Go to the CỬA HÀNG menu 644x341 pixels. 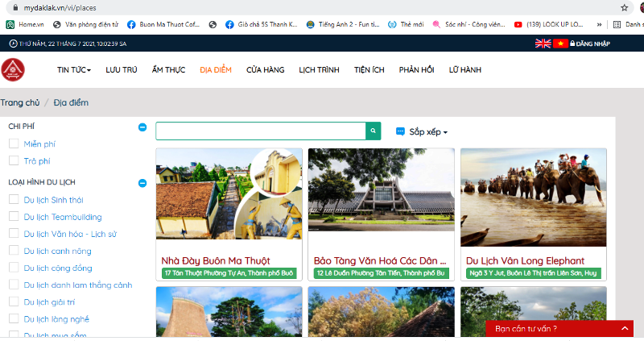click(x=266, y=70)
